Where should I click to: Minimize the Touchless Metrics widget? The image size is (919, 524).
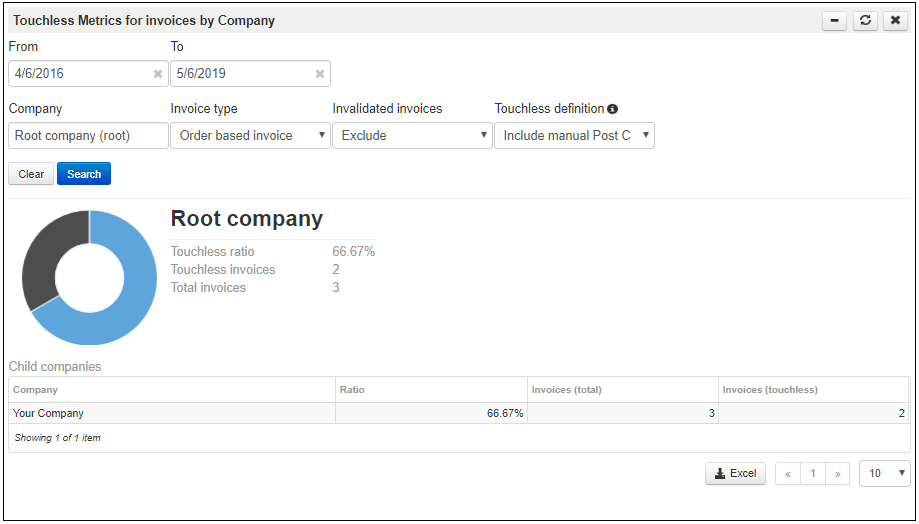pyautogui.click(x=835, y=21)
